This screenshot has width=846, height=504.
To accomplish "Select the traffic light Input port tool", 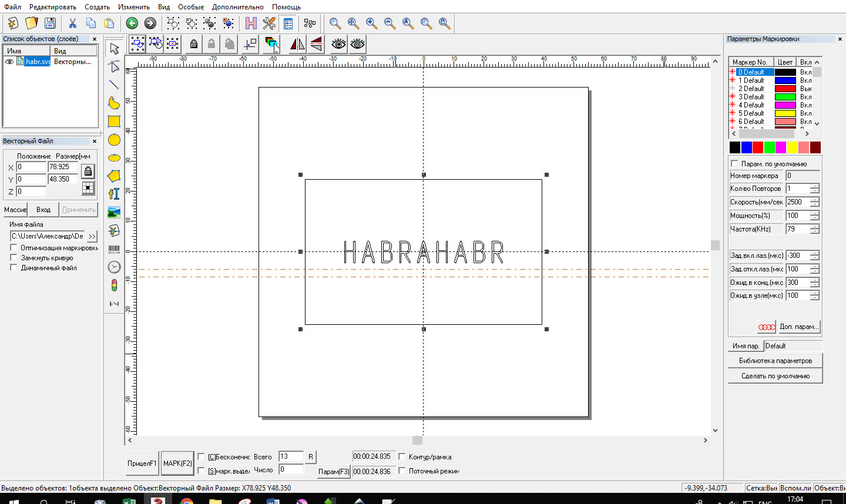I will (114, 285).
